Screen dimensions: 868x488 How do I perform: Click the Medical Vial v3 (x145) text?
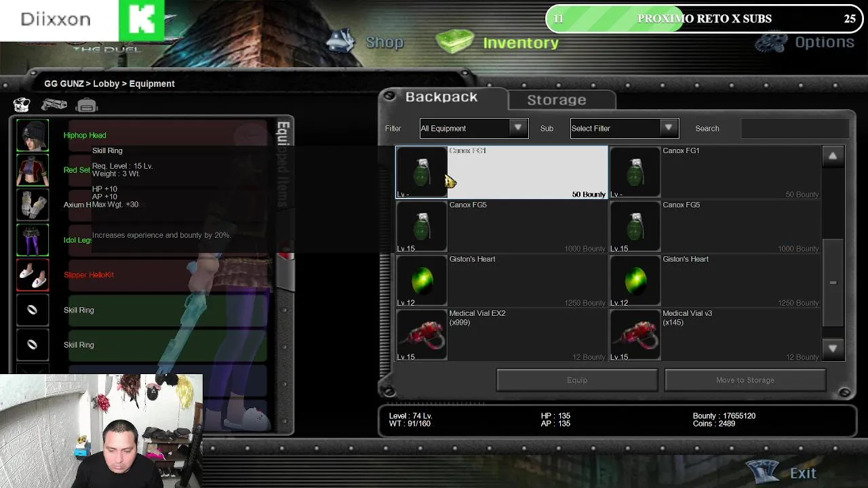coord(687,318)
